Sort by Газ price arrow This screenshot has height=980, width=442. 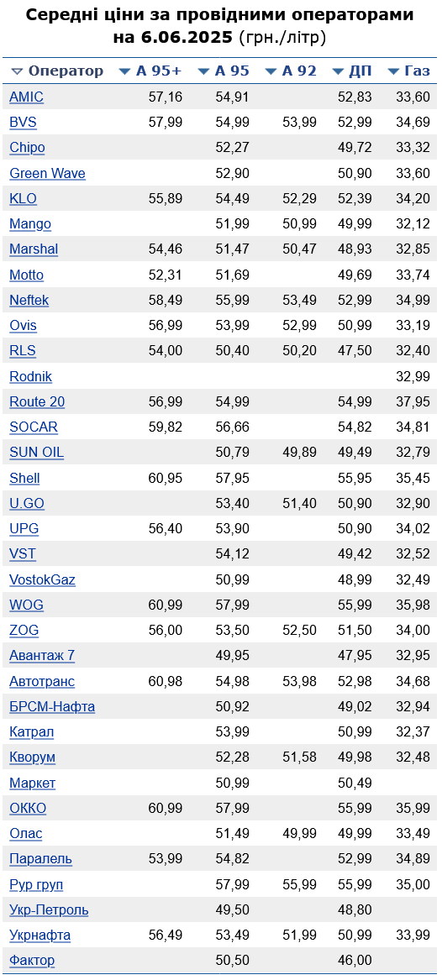point(394,71)
